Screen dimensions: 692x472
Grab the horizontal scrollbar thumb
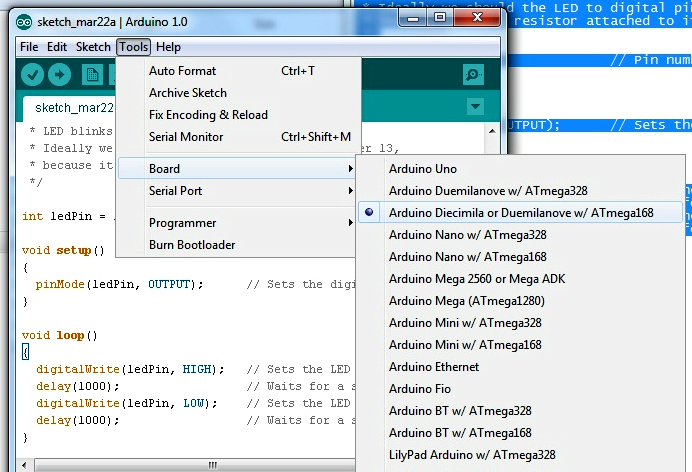point(196,465)
